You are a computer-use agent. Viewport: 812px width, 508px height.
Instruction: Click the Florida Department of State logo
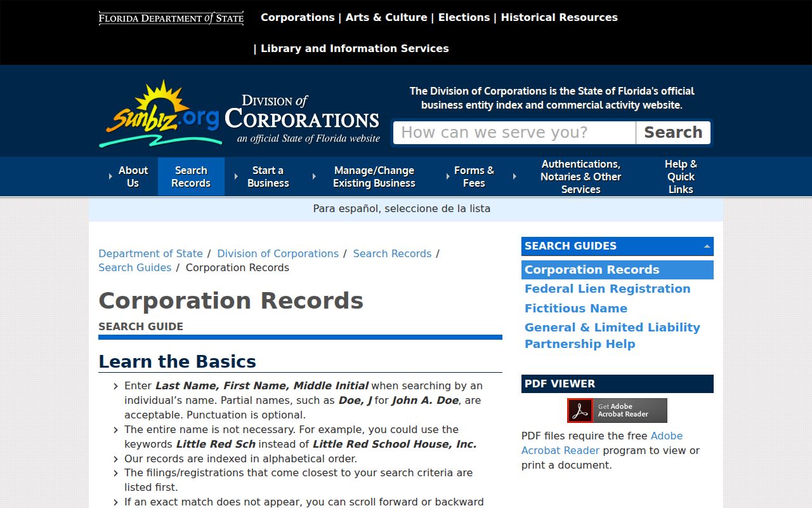pyautogui.click(x=171, y=18)
